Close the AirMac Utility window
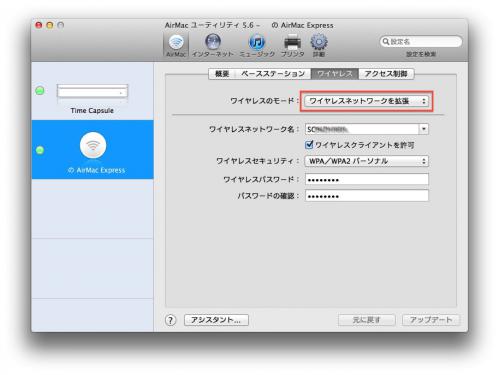 pyautogui.click(x=39, y=25)
